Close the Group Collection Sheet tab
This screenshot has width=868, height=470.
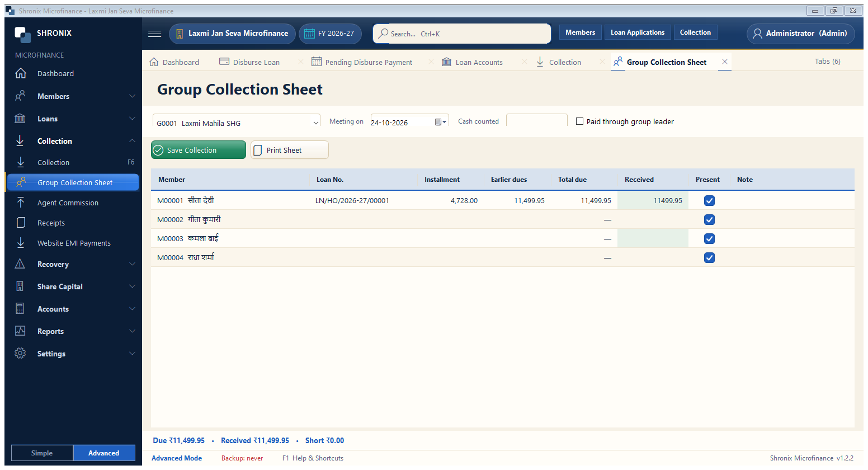click(725, 62)
